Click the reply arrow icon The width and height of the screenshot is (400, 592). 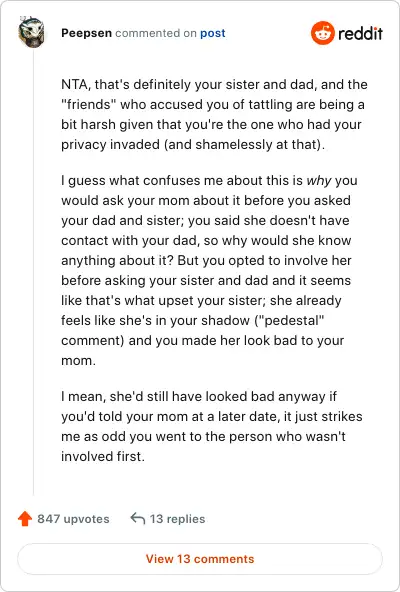click(137, 518)
